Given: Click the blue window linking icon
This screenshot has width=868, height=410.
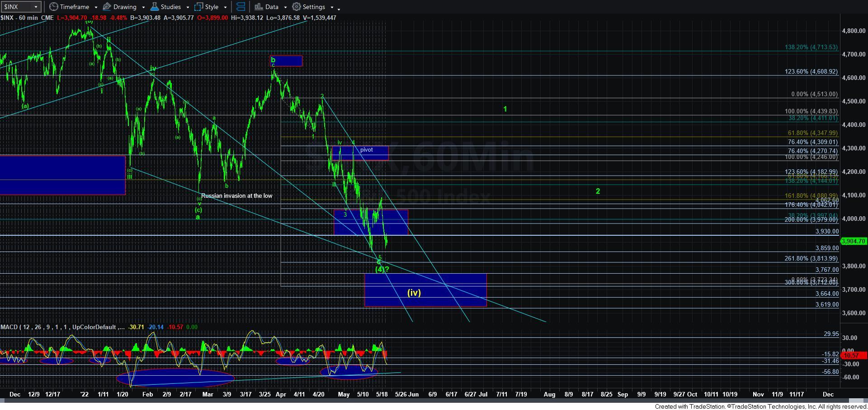Looking at the screenshot, I should pos(241,7).
